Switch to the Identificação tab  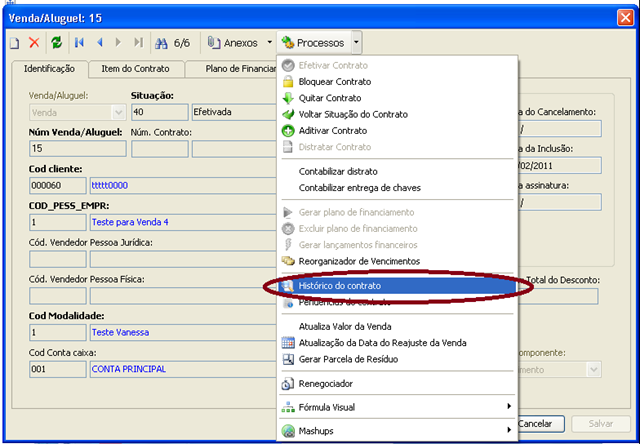click(49, 69)
